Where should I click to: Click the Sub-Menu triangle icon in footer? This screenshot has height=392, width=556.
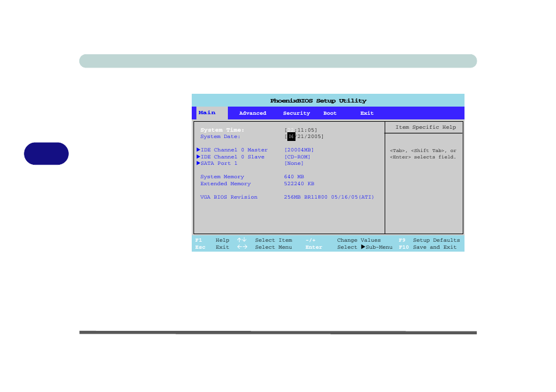coord(363,247)
